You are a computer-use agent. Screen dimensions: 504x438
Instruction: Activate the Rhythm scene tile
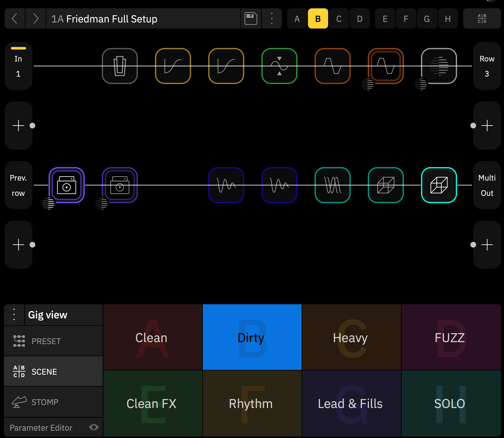(252, 403)
